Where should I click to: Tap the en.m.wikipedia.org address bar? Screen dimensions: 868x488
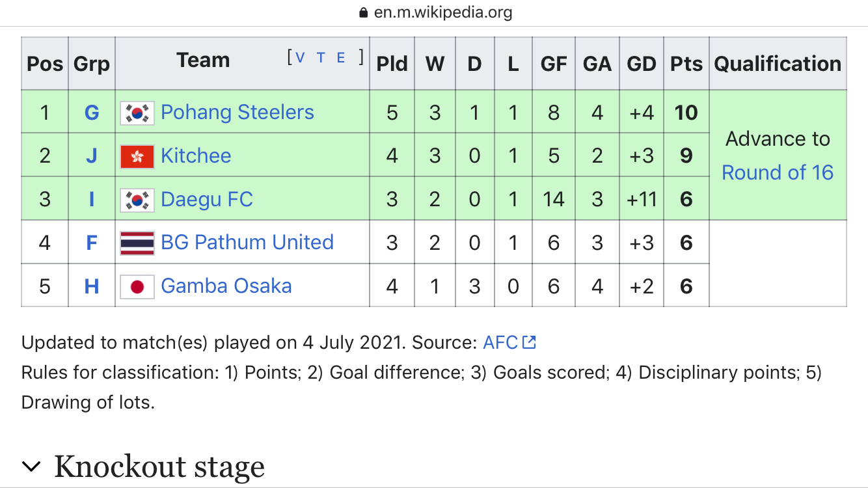[x=435, y=12]
